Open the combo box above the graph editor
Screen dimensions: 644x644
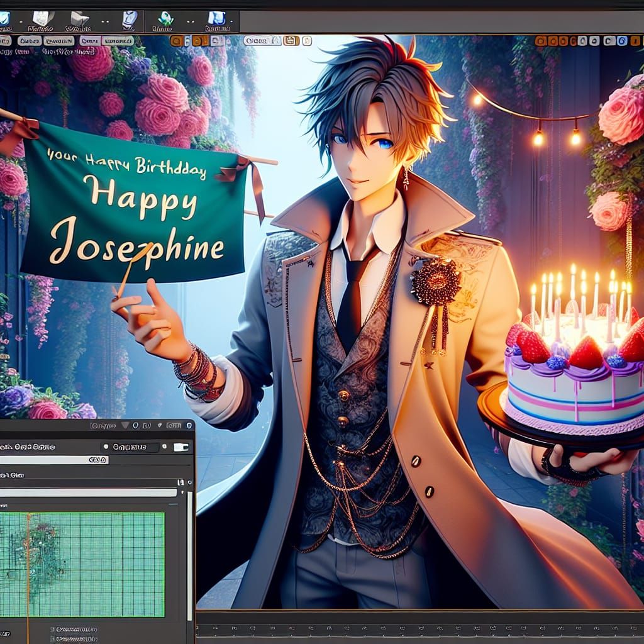click(x=130, y=447)
